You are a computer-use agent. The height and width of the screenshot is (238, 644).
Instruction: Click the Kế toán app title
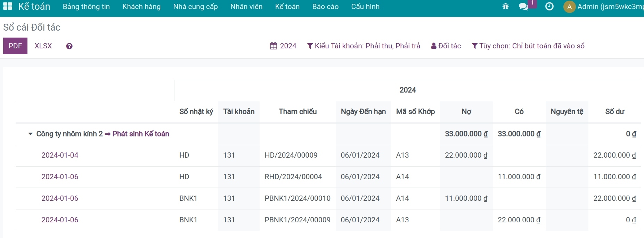tap(34, 7)
